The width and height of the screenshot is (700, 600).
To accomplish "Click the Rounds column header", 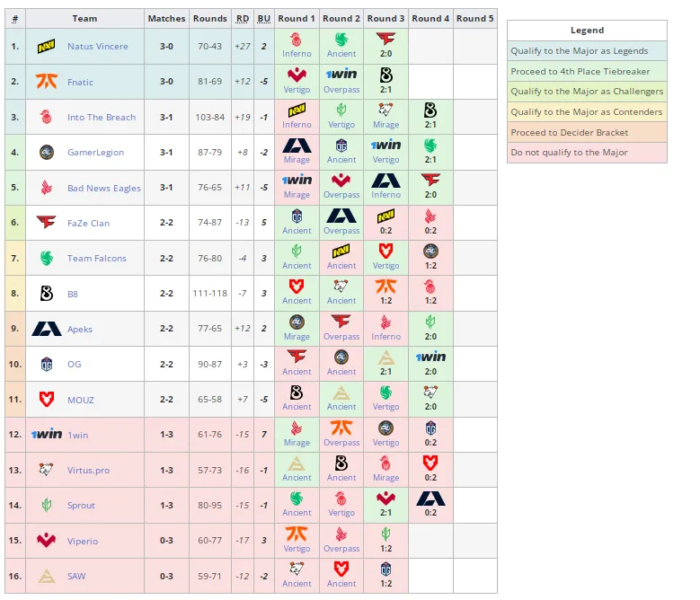I will click(210, 19).
